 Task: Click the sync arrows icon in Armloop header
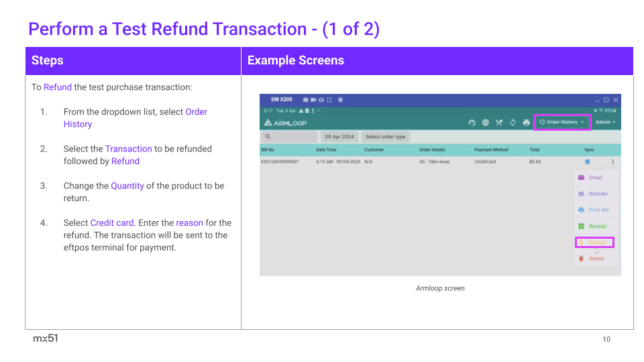(513, 122)
